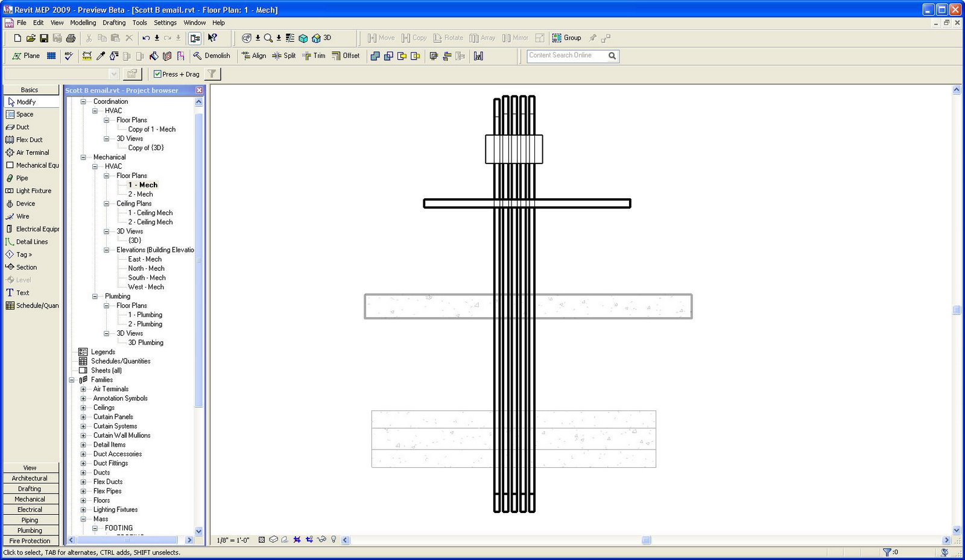Choose the Split tool
The image size is (965, 560).
pyautogui.click(x=284, y=56)
